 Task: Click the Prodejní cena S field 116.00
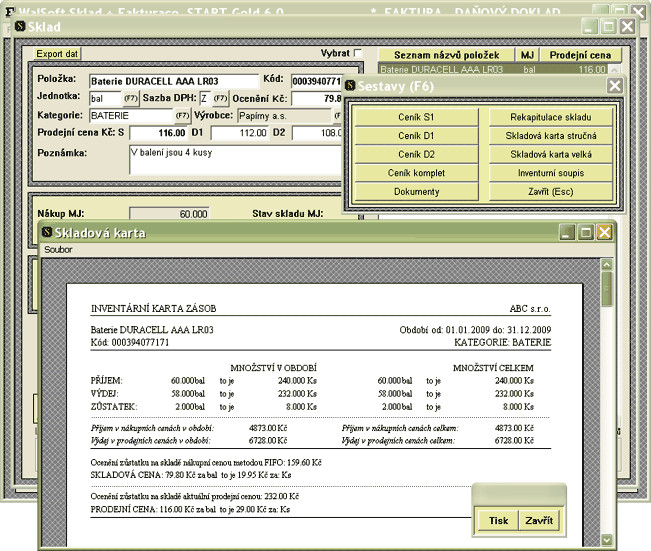point(158,133)
